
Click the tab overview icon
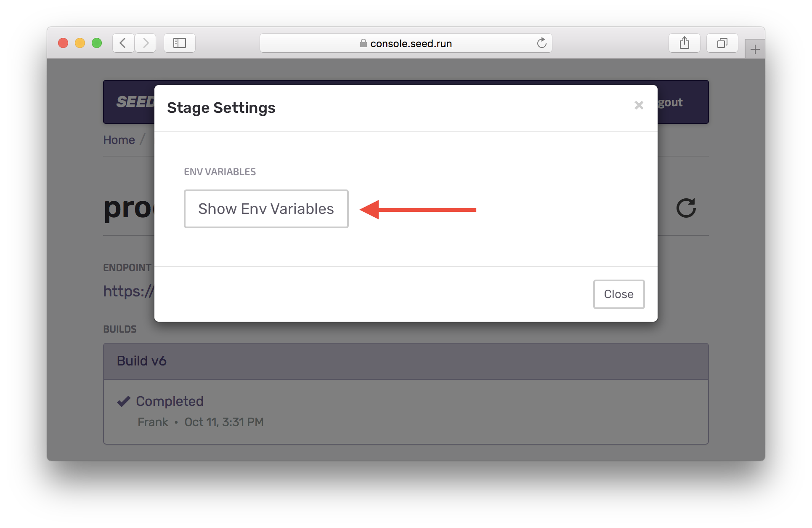722,43
